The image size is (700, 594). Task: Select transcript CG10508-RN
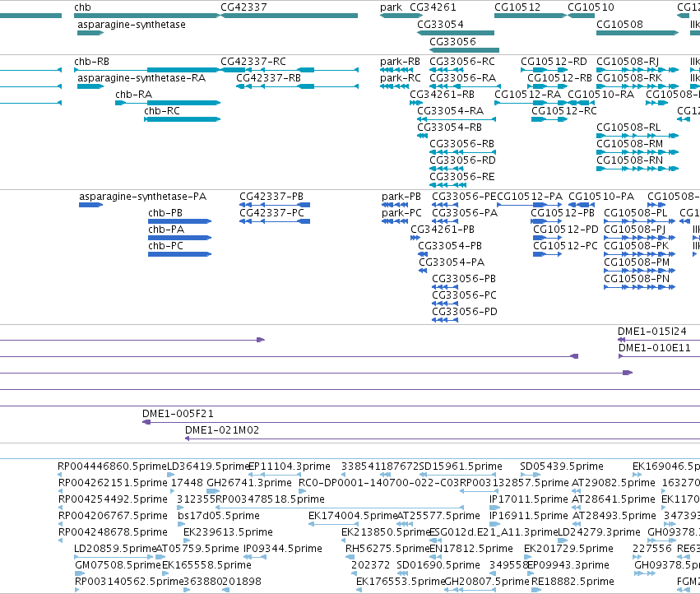pyautogui.click(x=629, y=160)
